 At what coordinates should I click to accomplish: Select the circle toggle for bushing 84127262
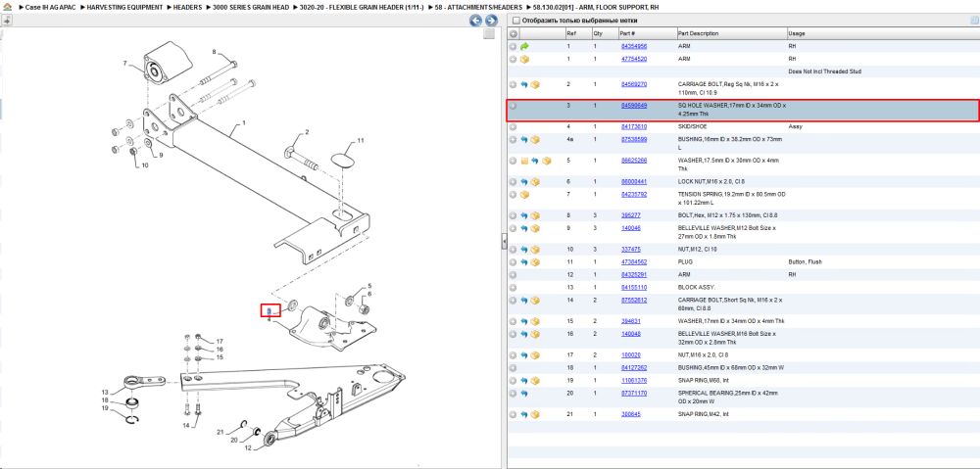coord(514,368)
